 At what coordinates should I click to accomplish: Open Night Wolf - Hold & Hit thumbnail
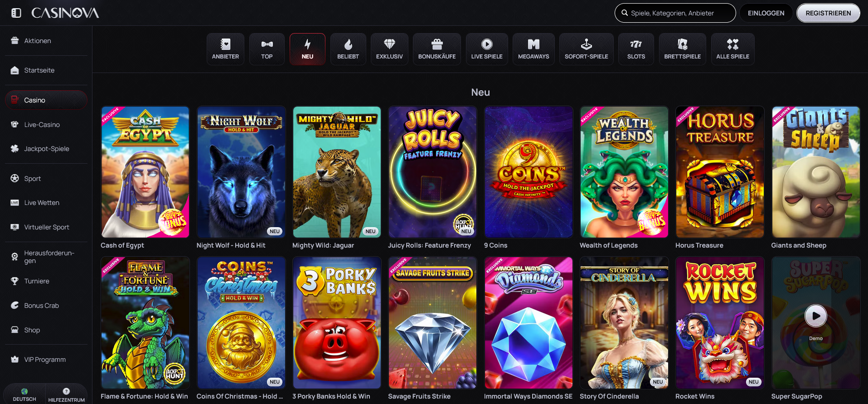point(241,172)
